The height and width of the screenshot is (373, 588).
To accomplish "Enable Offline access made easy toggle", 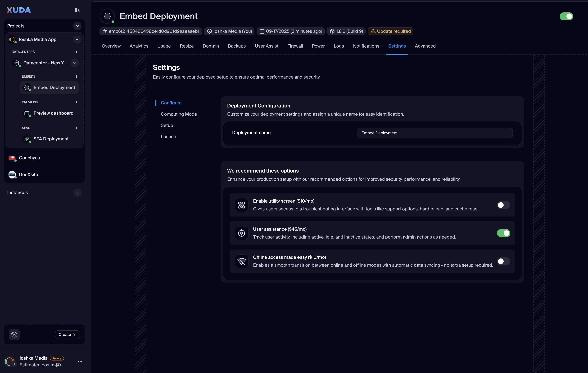I will tap(503, 261).
